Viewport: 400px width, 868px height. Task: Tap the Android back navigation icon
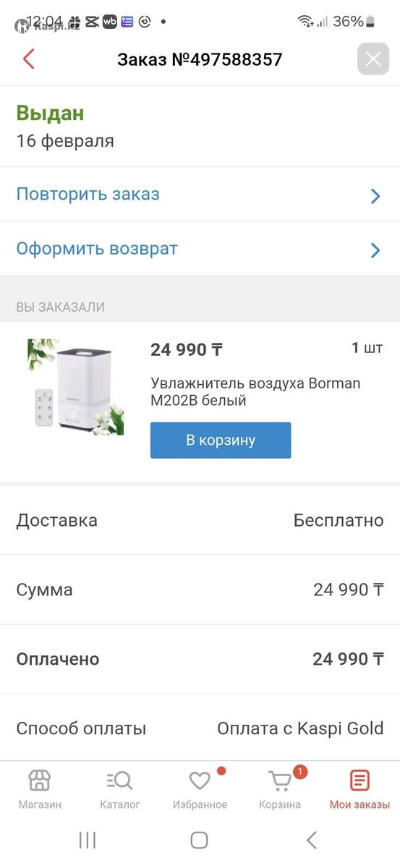pyautogui.click(x=312, y=840)
